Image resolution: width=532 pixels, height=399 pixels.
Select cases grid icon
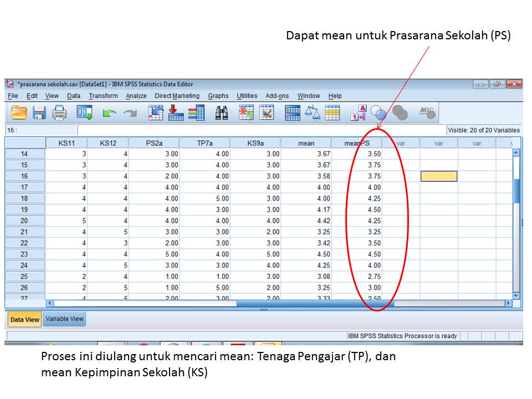click(x=332, y=113)
